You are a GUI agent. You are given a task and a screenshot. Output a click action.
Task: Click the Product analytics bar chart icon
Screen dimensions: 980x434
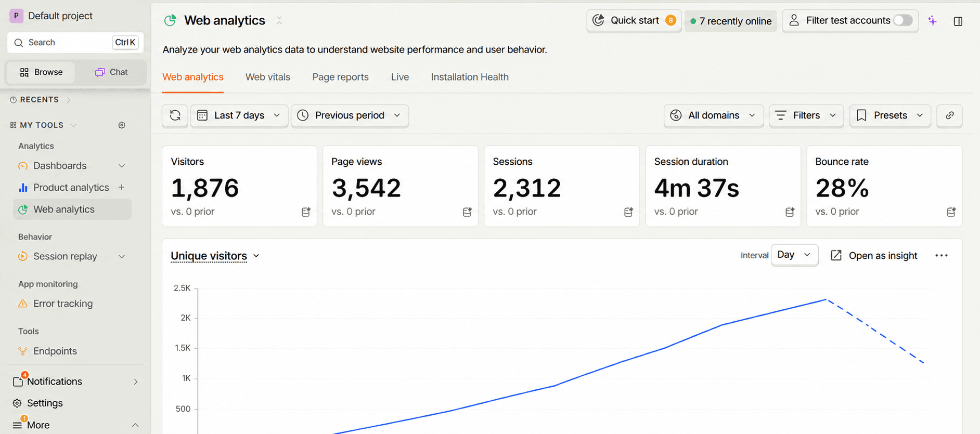tap(23, 188)
